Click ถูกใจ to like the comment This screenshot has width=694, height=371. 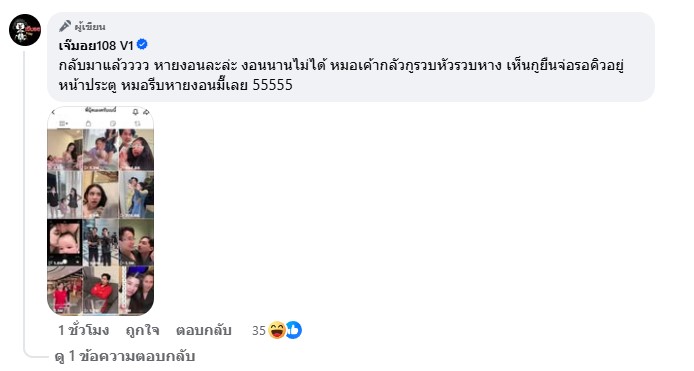143,330
